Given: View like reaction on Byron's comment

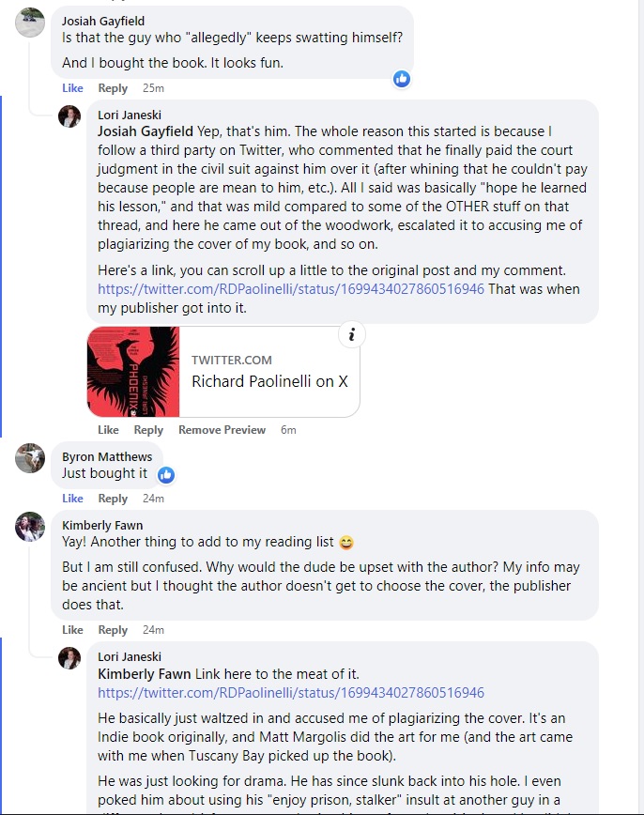Looking at the screenshot, I should 166,475.
